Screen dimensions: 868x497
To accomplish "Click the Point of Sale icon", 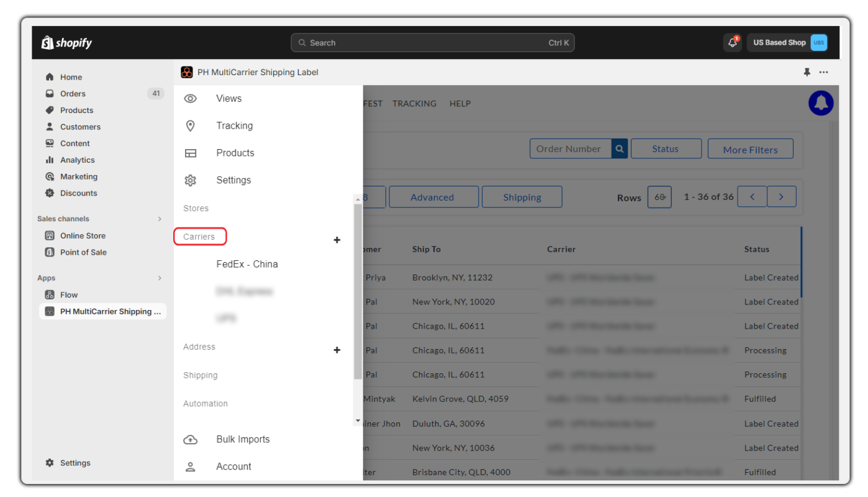I will coord(50,252).
